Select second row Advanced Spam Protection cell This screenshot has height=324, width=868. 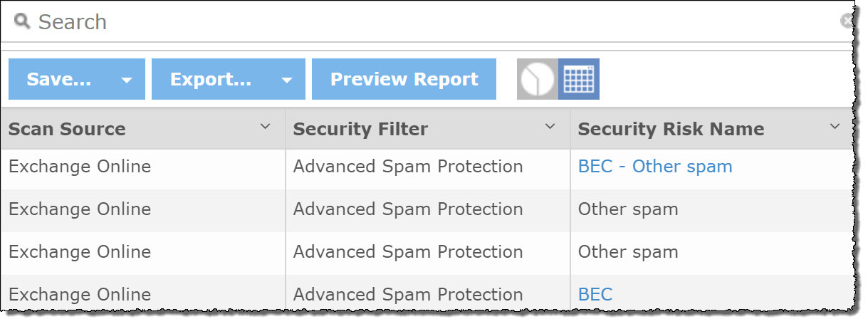click(x=408, y=209)
